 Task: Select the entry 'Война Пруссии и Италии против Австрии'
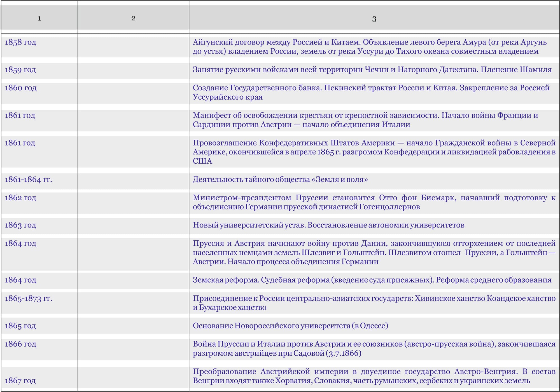[269, 344]
